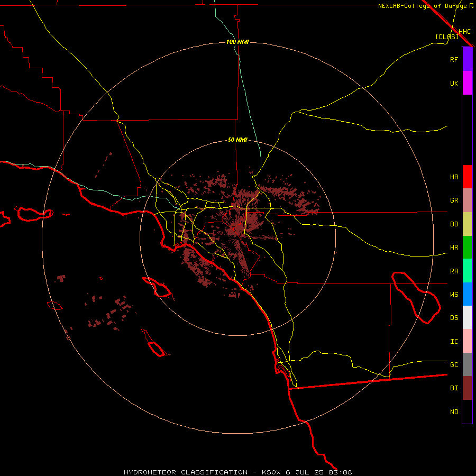Click the UK legend label
Viewport: 476px width, 476px height.
click(454, 83)
